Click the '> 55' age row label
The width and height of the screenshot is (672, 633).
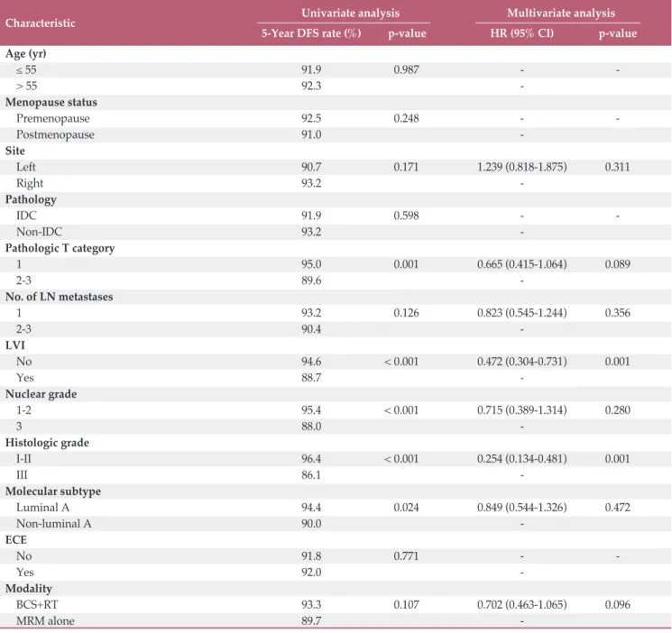point(26,87)
